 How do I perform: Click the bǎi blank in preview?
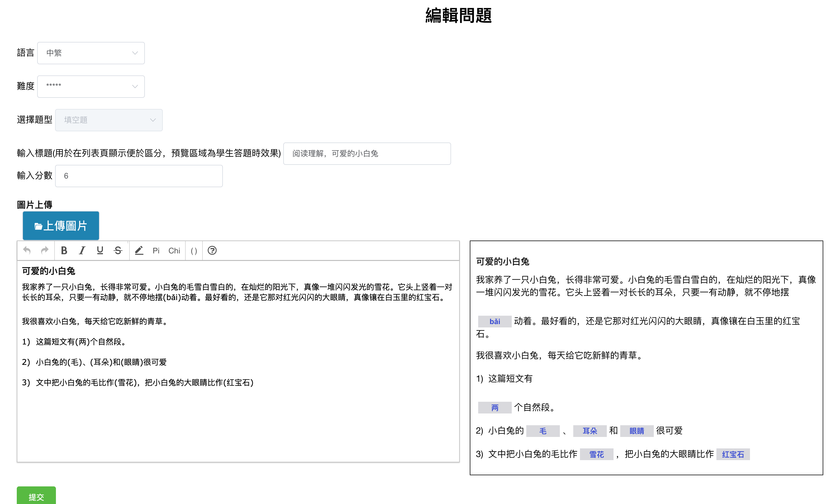coord(495,321)
